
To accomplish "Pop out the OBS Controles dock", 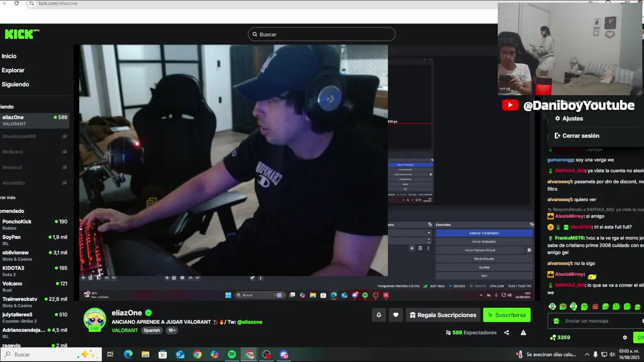I will coord(531,225).
